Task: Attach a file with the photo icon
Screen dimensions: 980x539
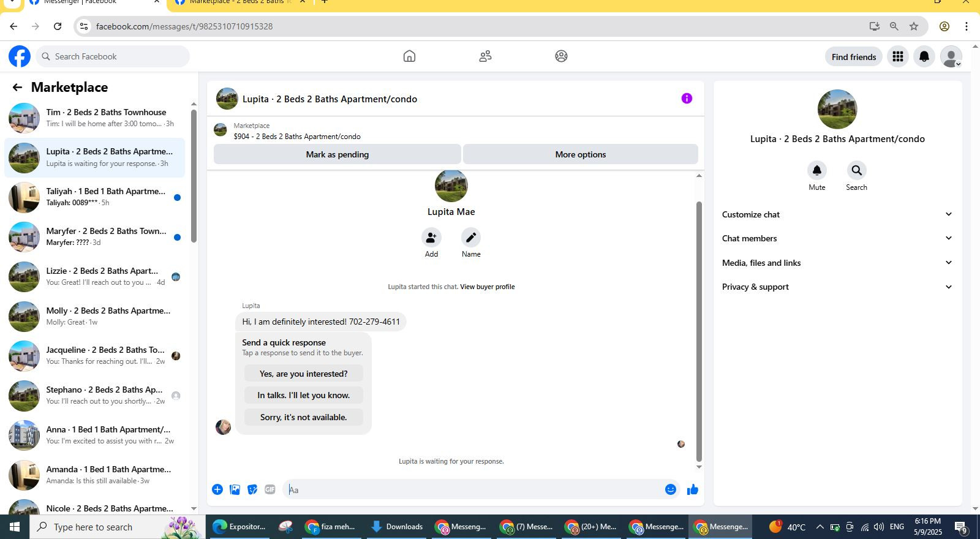Action: tap(235, 489)
